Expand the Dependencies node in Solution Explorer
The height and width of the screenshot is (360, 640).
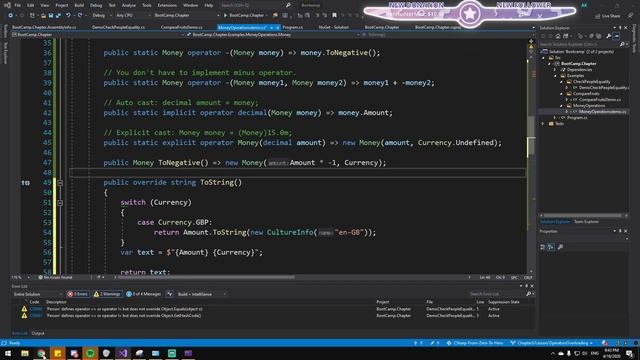555,70
